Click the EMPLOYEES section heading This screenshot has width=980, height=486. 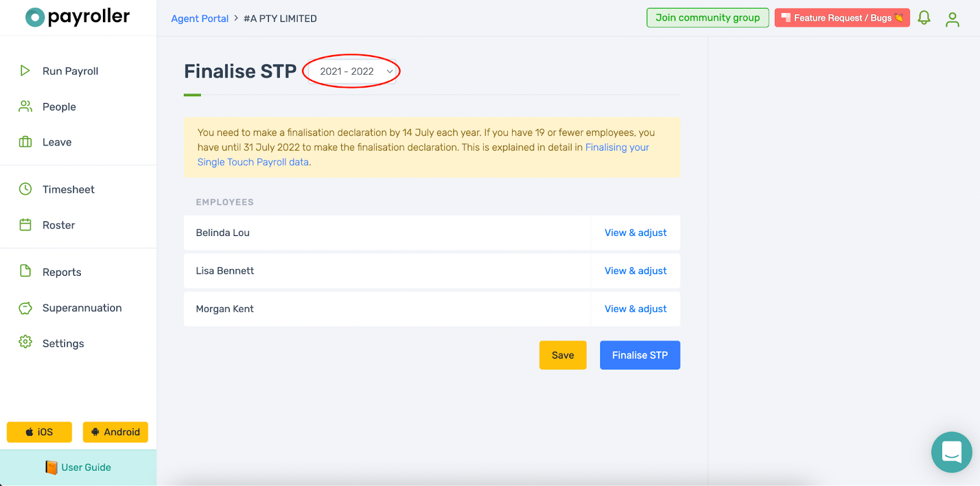click(x=225, y=202)
